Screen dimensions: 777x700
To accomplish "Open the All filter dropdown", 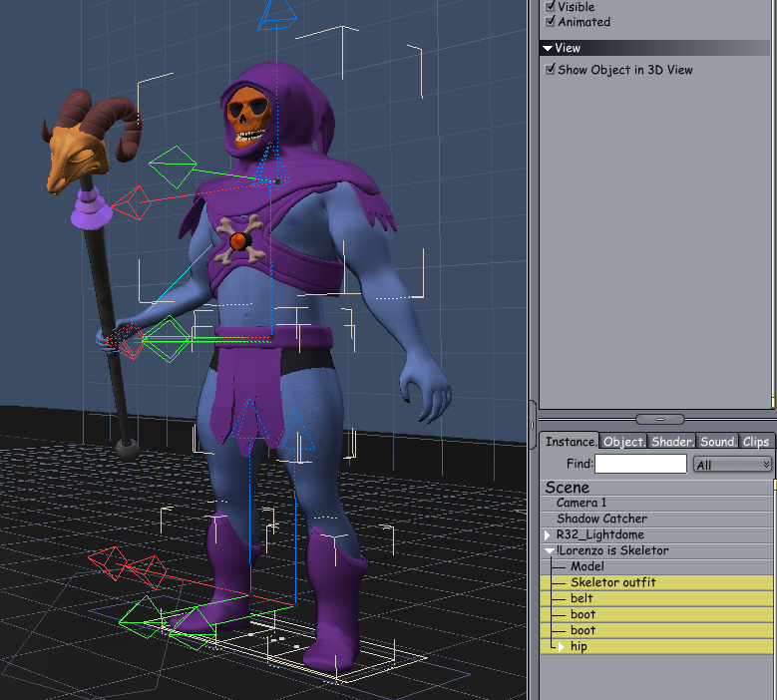I will (732, 465).
